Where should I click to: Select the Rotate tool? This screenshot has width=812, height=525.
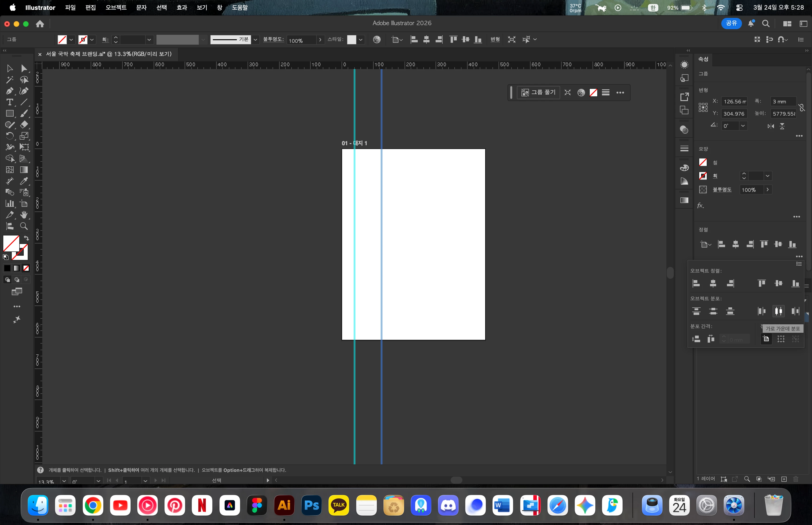(10, 136)
